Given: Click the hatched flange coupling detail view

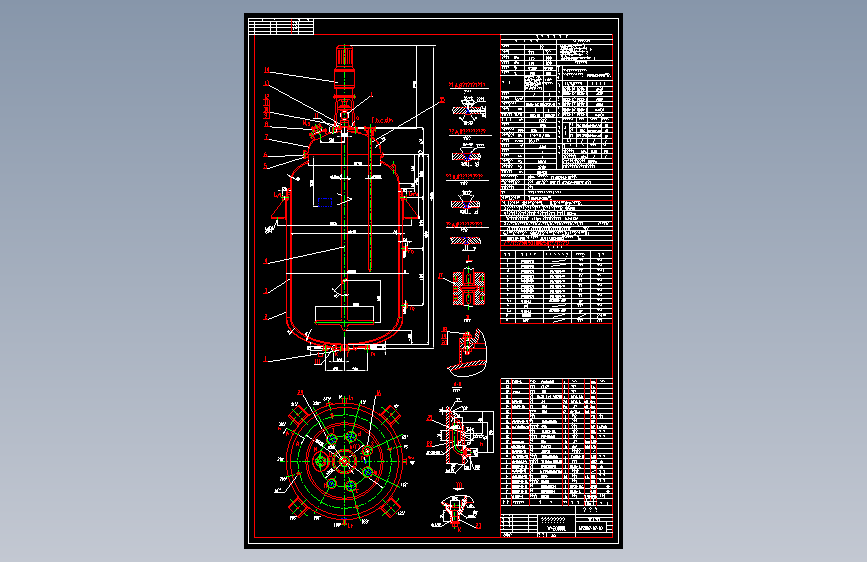Looking at the screenshot, I should [468, 287].
